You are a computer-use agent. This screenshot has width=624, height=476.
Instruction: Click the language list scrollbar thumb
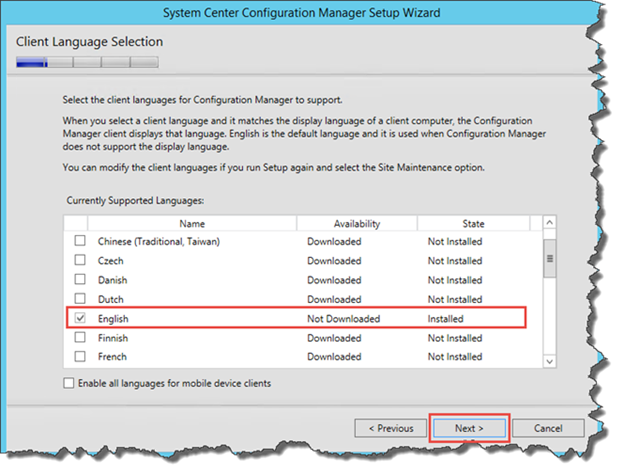550,259
